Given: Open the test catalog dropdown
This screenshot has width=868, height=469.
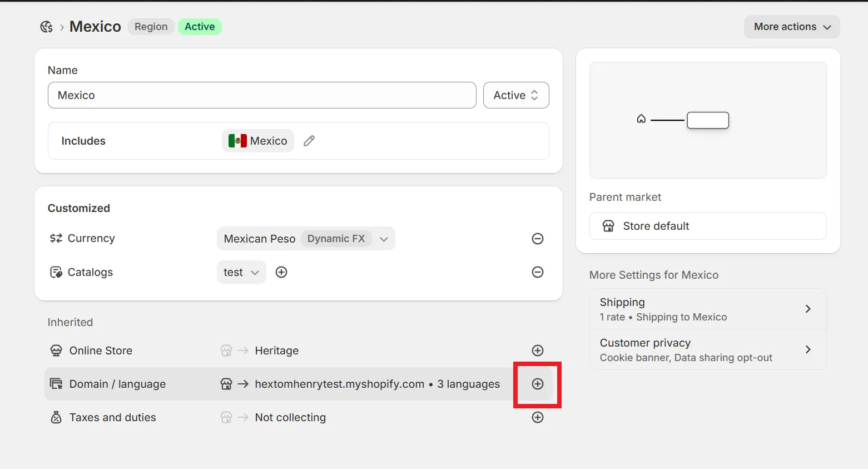Looking at the screenshot, I should coord(241,272).
